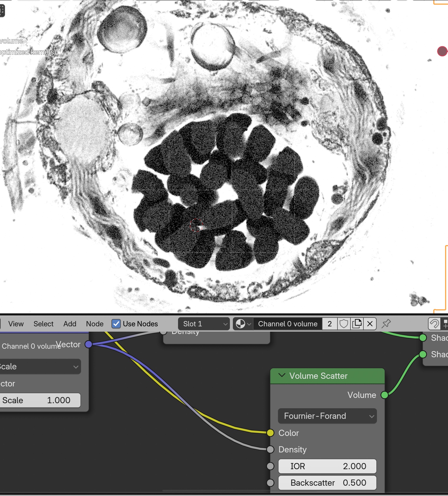Unlink the Channel 0 volume material

click(370, 324)
